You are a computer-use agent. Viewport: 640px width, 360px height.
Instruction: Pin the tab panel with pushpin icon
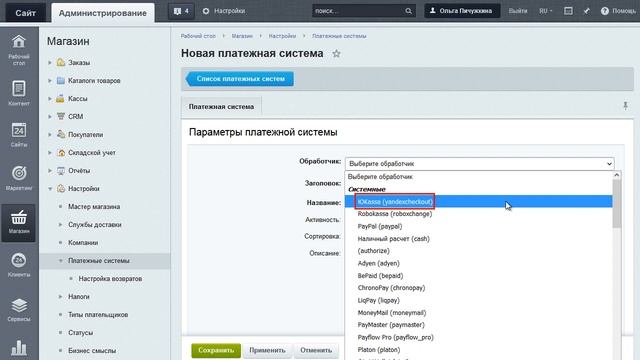tap(625, 106)
